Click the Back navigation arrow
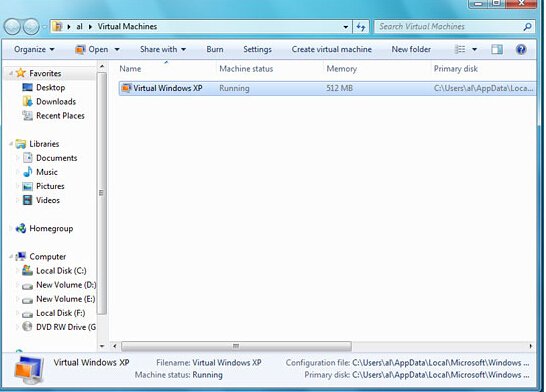 point(13,27)
